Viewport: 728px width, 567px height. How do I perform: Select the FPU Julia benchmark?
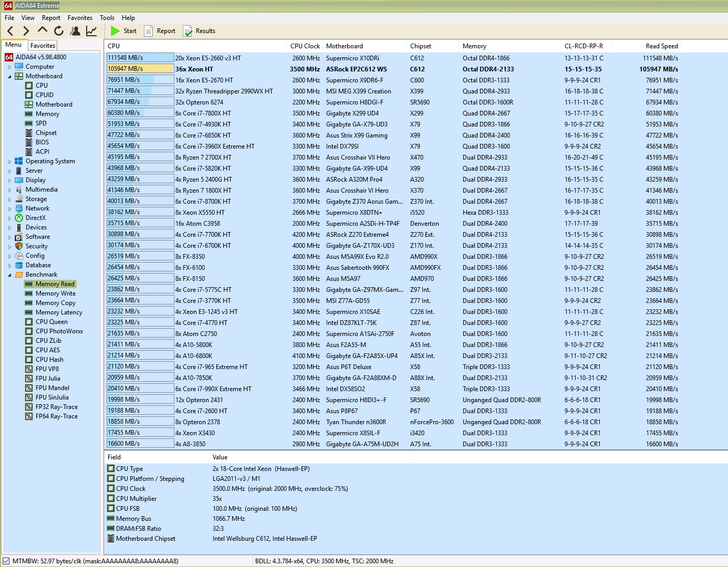[48, 379]
